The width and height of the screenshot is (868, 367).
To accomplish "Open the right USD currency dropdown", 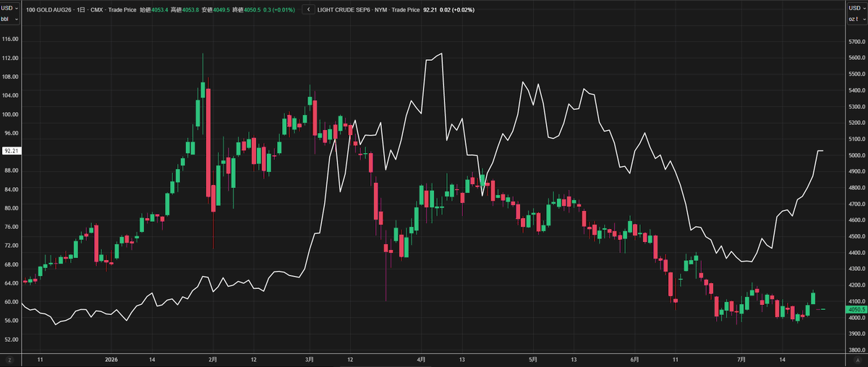I will tap(856, 7).
